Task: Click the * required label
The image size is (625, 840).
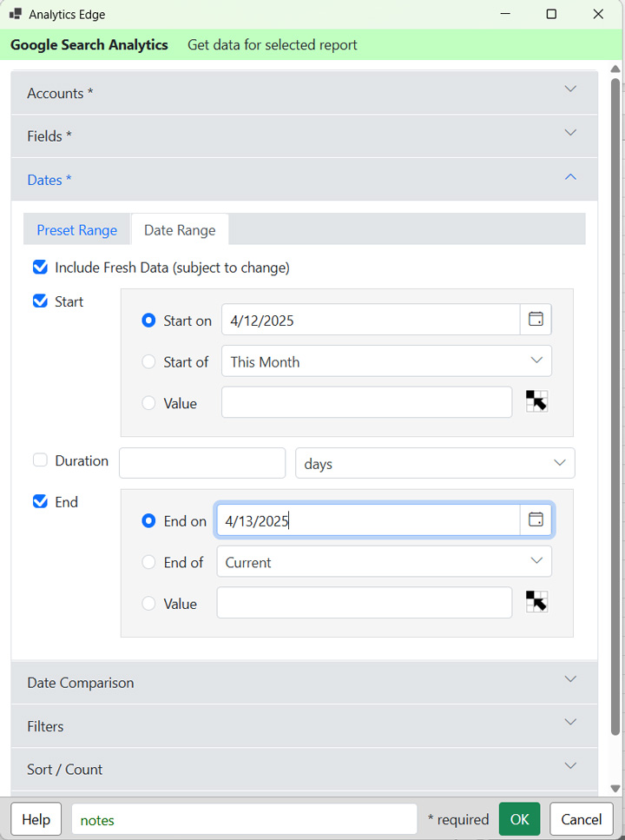Action: coord(458,820)
